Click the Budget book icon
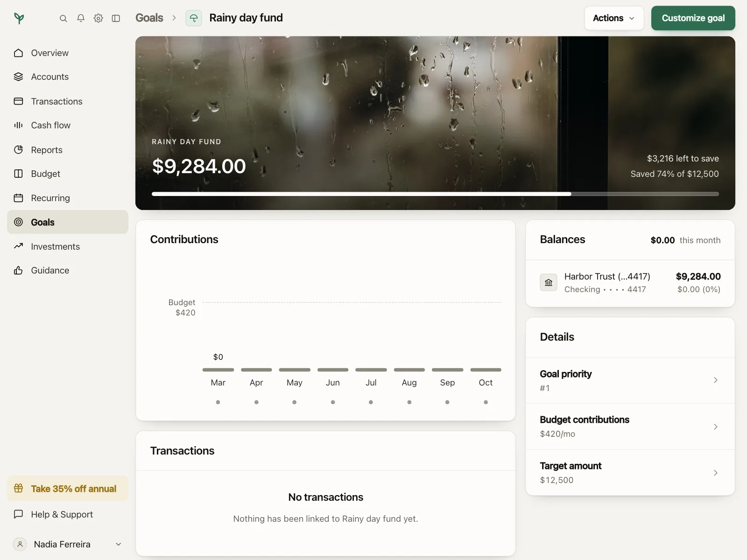Screen dimensions: 747x560 tap(19, 174)
